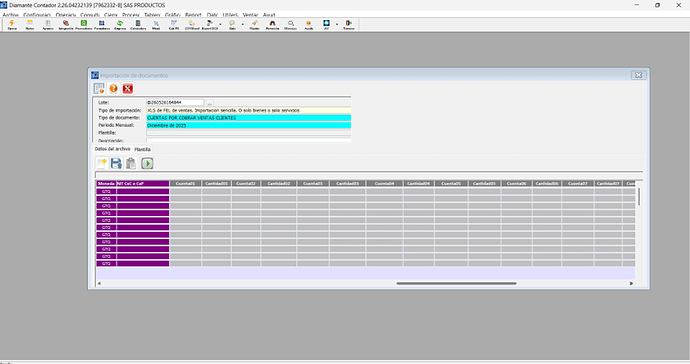Screen dimensions: 690x364
Task: Select the Tipo de documento field
Action: 248,118
